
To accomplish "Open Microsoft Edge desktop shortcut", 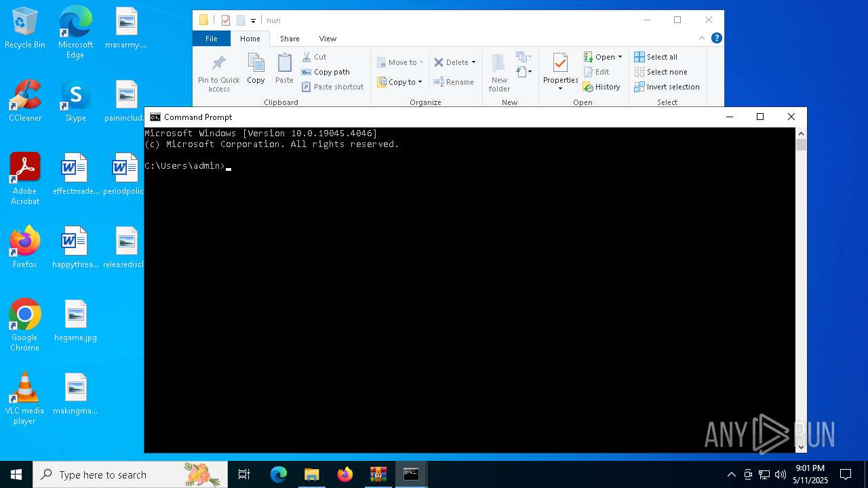I will pos(75,33).
